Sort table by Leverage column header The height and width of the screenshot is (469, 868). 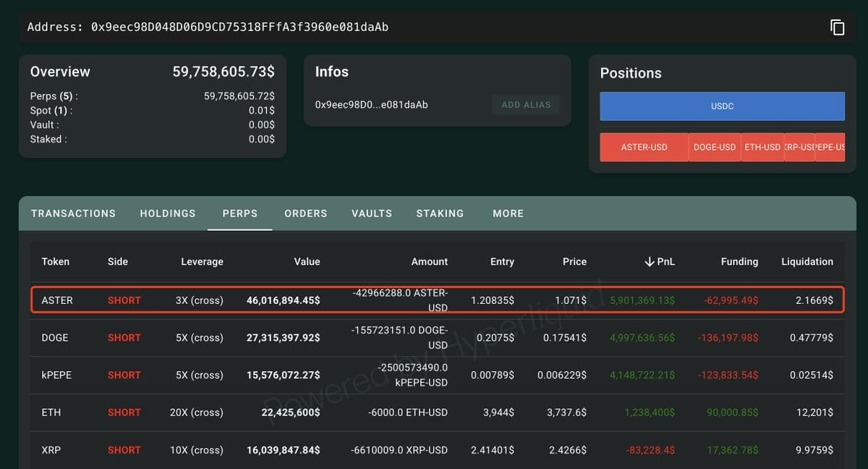pyautogui.click(x=202, y=262)
